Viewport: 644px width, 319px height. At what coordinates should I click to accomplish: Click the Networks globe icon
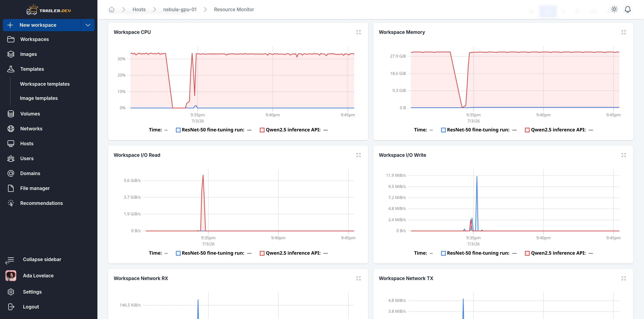click(11, 129)
